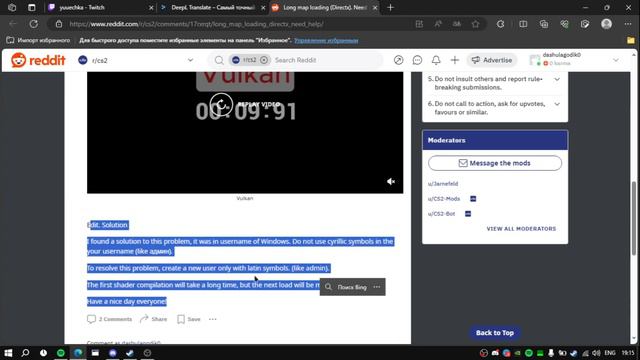Open the browser profile avatar
This screenshot has width=640, height=360.
pos(607,24)
